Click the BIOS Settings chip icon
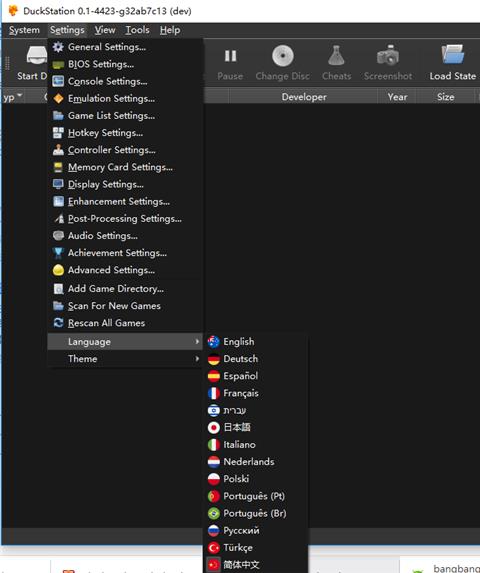Image resolution: width=480 pixels, height=573 pixels. (58, 64)
